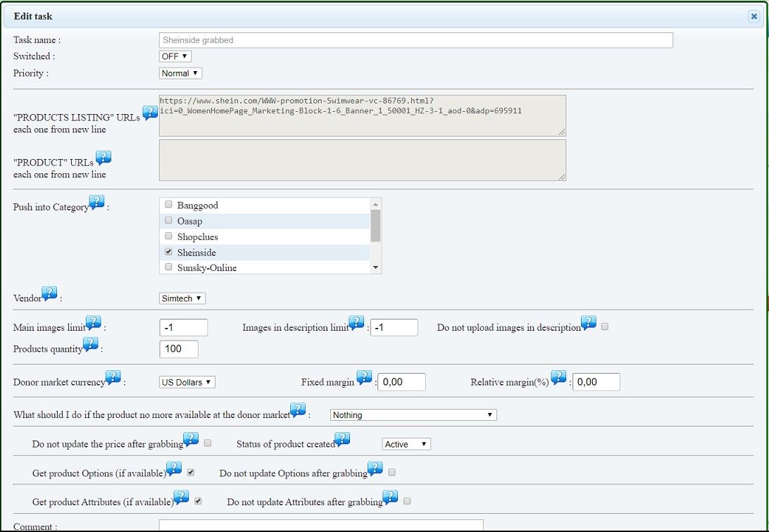Click the Products quantity field showing 100
769x532 pixels.
click(x=179, y=349)
